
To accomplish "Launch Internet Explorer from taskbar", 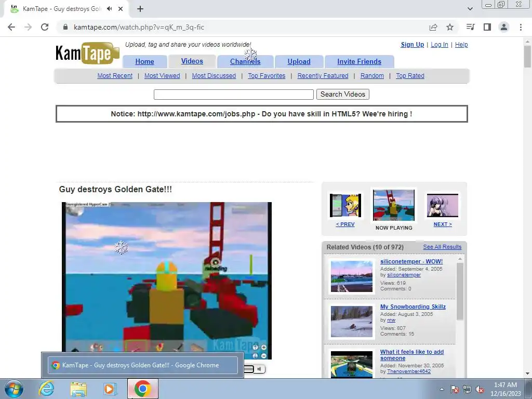I will coord(46,389).
